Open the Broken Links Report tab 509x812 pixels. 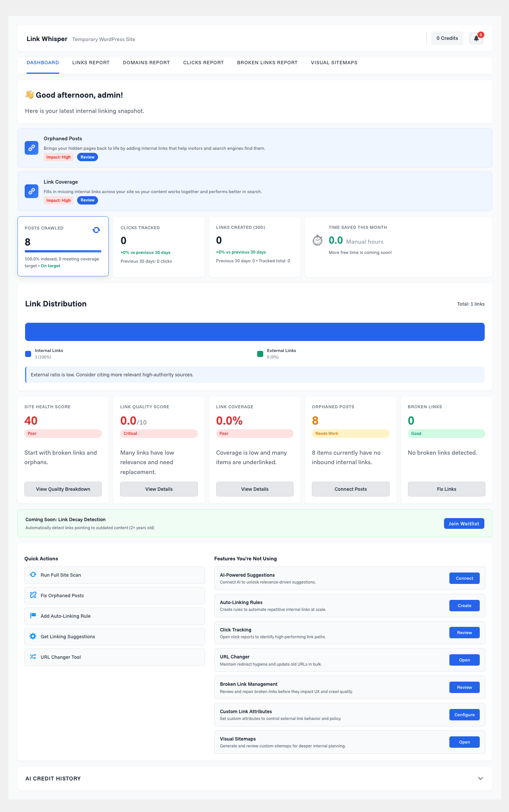coord(267,63)
